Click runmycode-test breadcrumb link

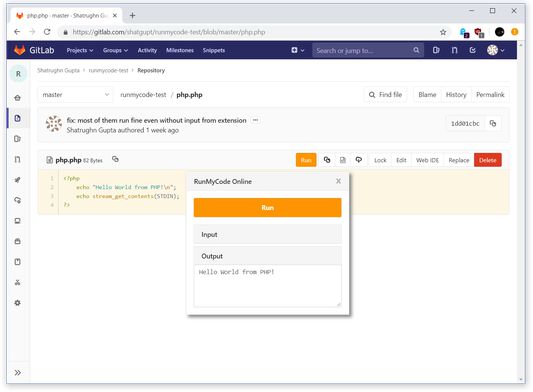[108, 70]
